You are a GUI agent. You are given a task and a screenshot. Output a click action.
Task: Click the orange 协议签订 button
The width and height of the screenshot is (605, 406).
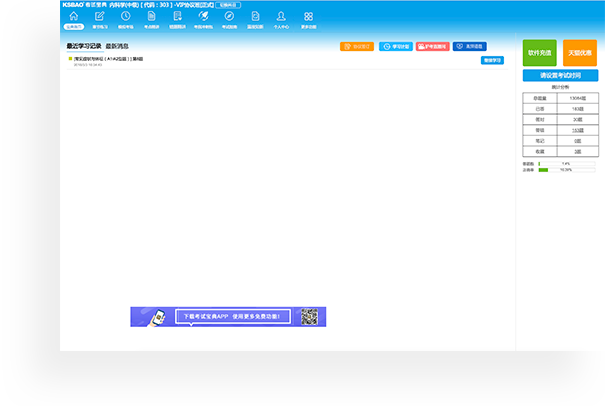pos(357,46)
